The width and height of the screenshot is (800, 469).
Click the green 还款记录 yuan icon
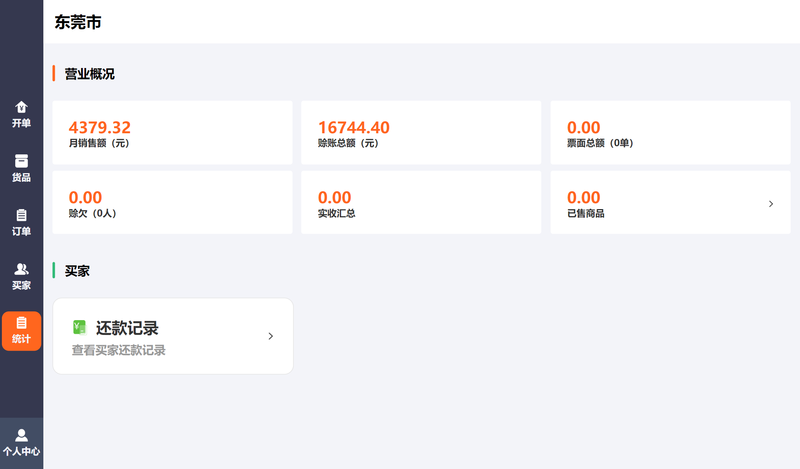click(x=79, y=327)
